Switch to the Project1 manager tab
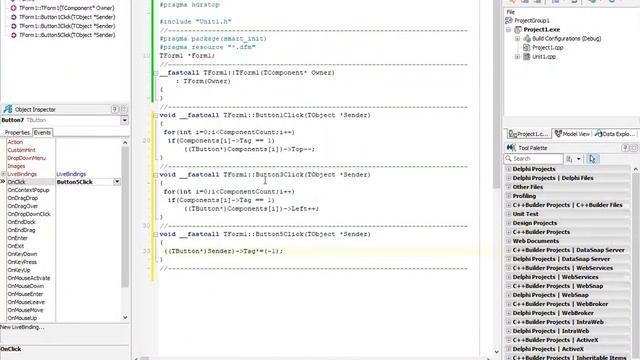Viewport: 640px width, 360px height. click(x=528, y=134)
